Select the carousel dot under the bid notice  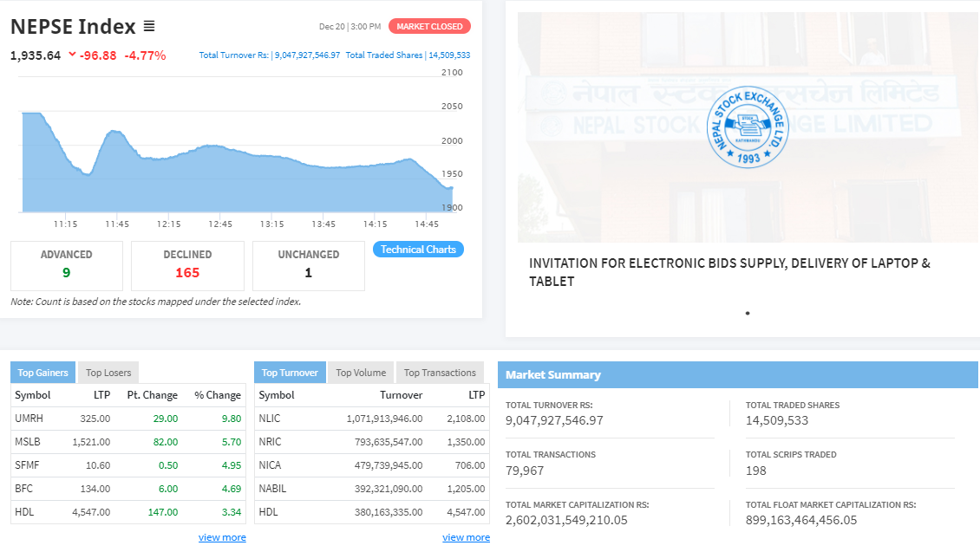click(748, 313)
